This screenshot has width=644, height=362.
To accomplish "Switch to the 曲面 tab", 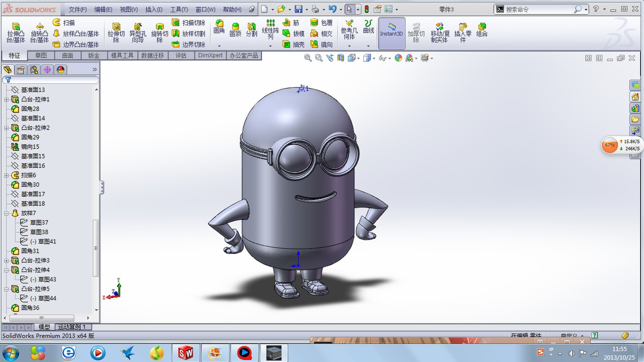I will [x=67, y=55].
